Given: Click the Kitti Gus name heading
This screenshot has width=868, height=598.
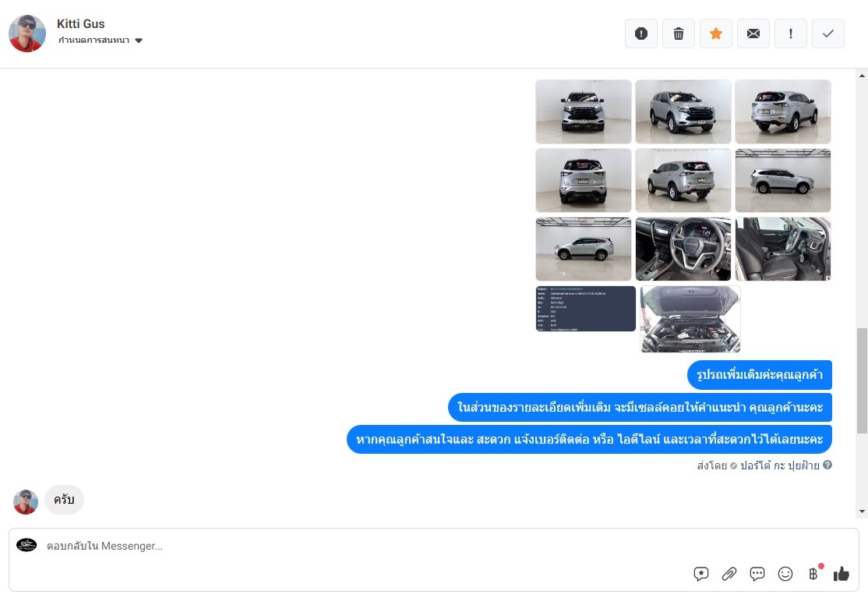Looking at the screenshot, I should [81, 24].
